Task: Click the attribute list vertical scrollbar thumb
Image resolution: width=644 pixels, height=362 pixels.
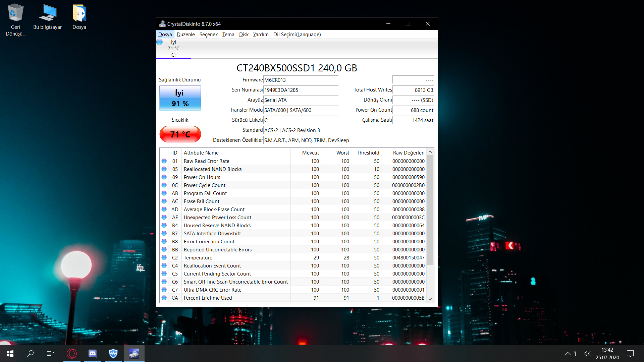Action: [430, 210]
